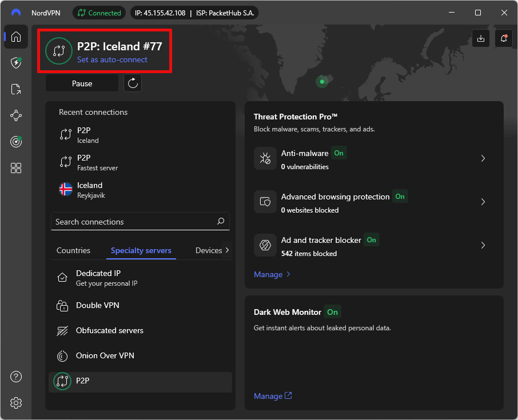The image size is (518, 420).
Task: Click the reconnect circular arrow button
Action: point(132,83)
